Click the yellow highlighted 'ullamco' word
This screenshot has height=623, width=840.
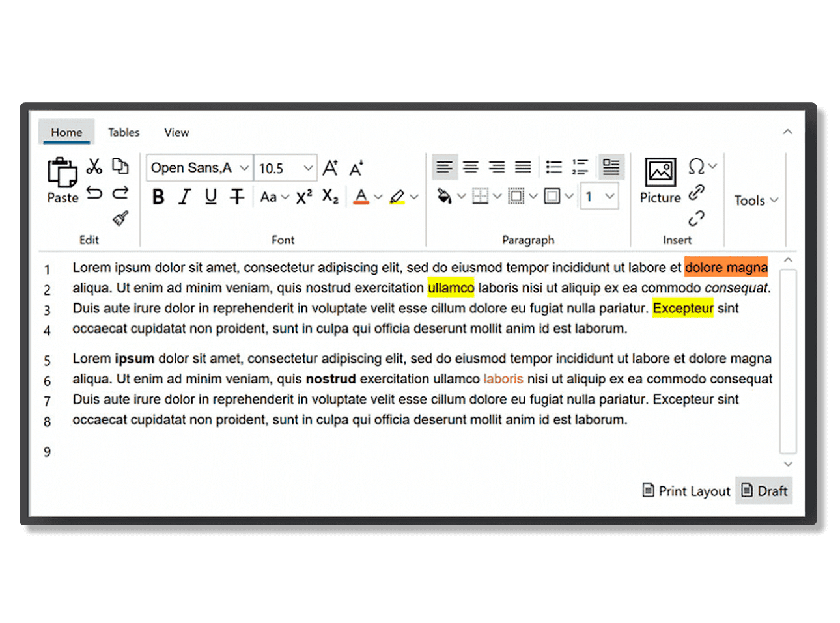[451, 288]
